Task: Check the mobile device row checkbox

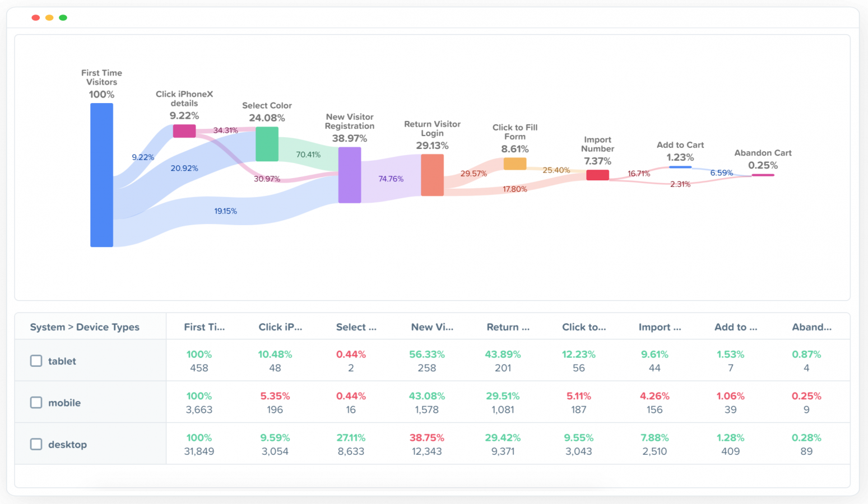Action: [x=36, y=402]
